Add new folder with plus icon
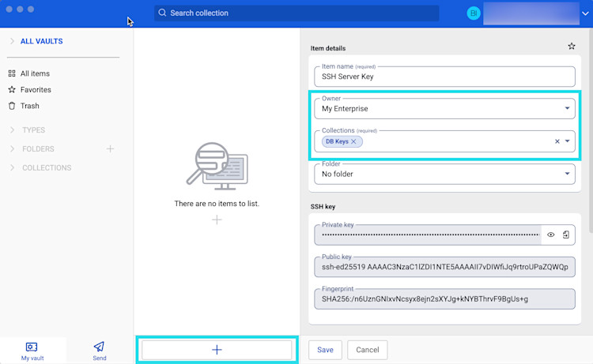Image resolution: width=593 pixels, height=364 pixels. pos(110,148)
